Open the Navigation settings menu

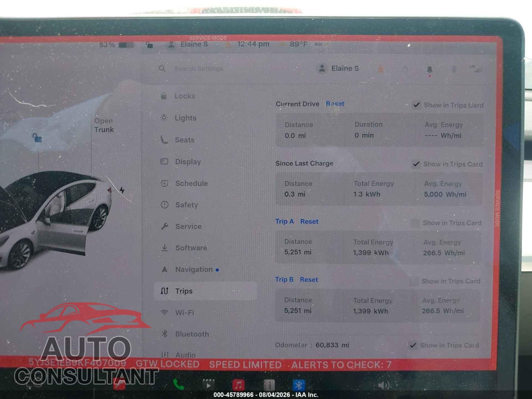pyautogui.click(x=190, y=269)
